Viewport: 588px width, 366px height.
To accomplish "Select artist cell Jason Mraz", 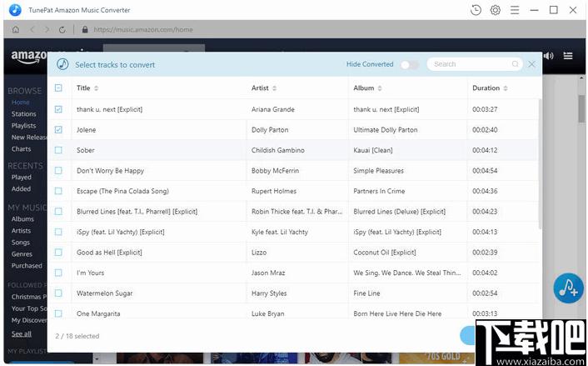I will pyautogui.click(x=268, y=273).
